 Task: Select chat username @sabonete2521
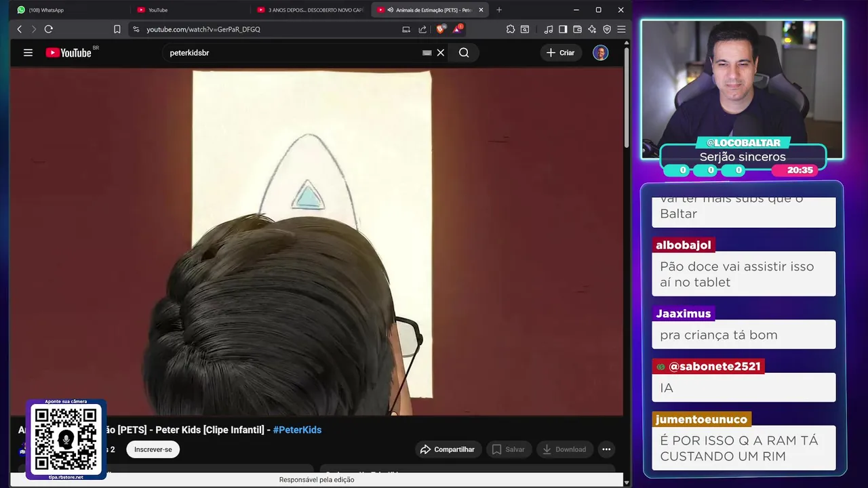coord(709,367)
